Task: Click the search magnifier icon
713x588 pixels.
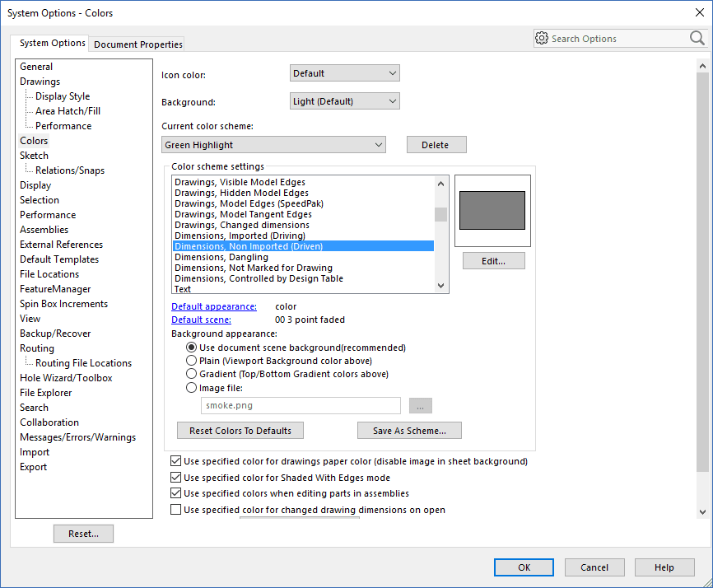Action: (697, 38)
